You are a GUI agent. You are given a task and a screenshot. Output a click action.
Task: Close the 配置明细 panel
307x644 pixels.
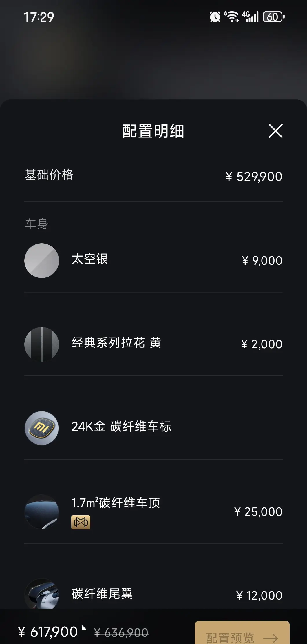coord(275,131)
